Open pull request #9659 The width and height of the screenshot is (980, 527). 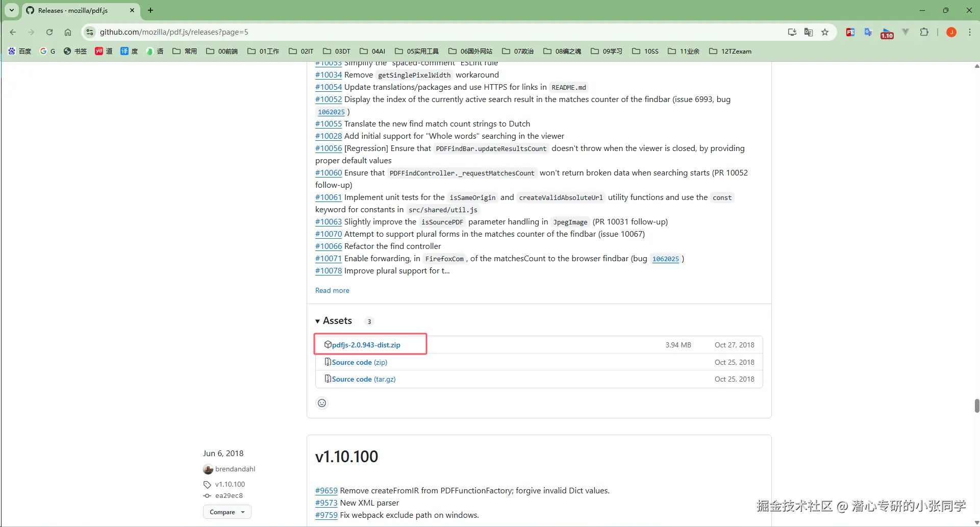coord(326,491)
